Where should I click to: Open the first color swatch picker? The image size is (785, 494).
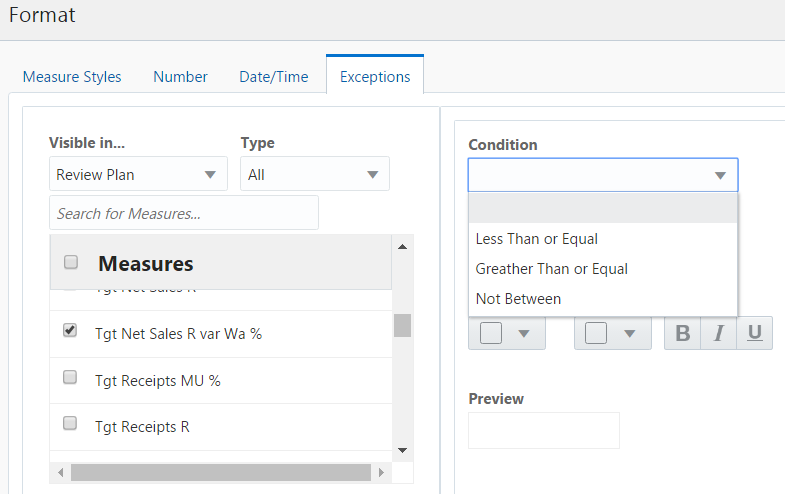[506, 333]
